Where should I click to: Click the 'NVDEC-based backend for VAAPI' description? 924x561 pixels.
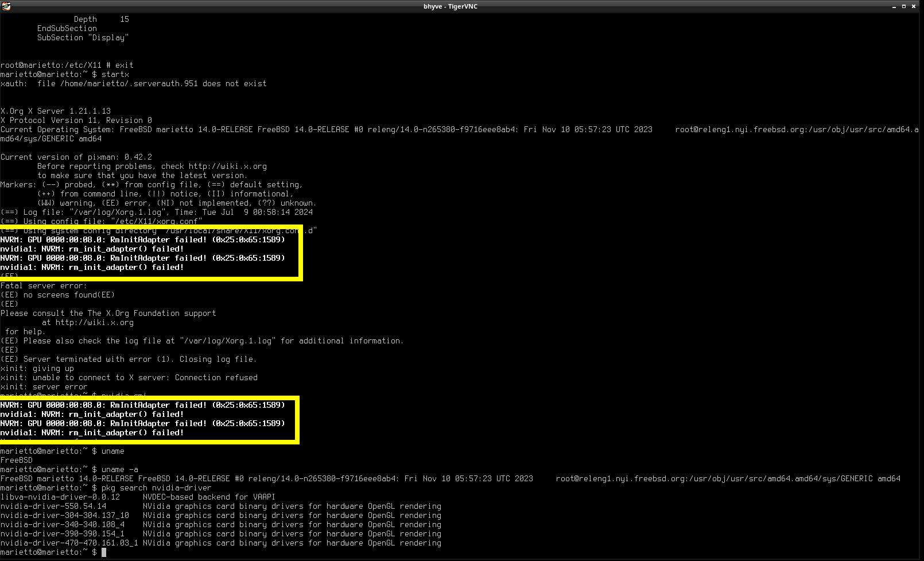[x=209, y=497]
